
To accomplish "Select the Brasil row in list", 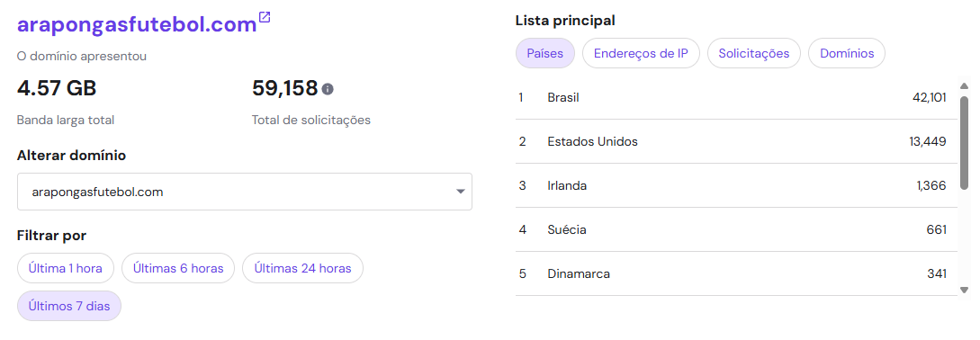I will pyautogui.click(x=736, y=97).
